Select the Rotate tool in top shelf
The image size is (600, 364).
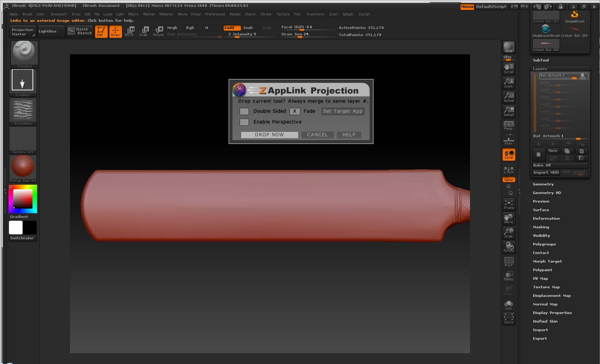[158, 31]
